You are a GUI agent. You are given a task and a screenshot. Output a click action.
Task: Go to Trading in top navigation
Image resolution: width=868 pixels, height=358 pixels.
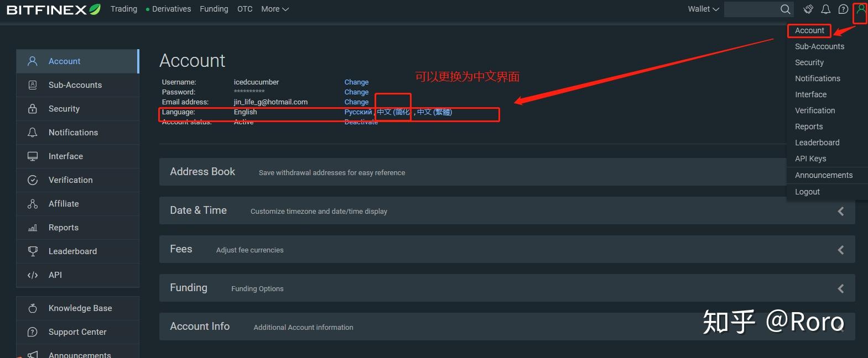click(x=124, y=9)
